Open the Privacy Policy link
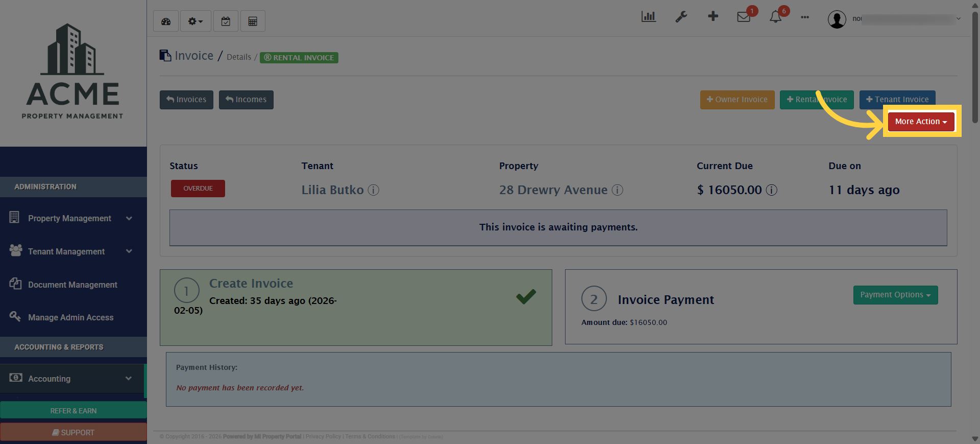Screen dimensions: 980x444 coord(323,437)
